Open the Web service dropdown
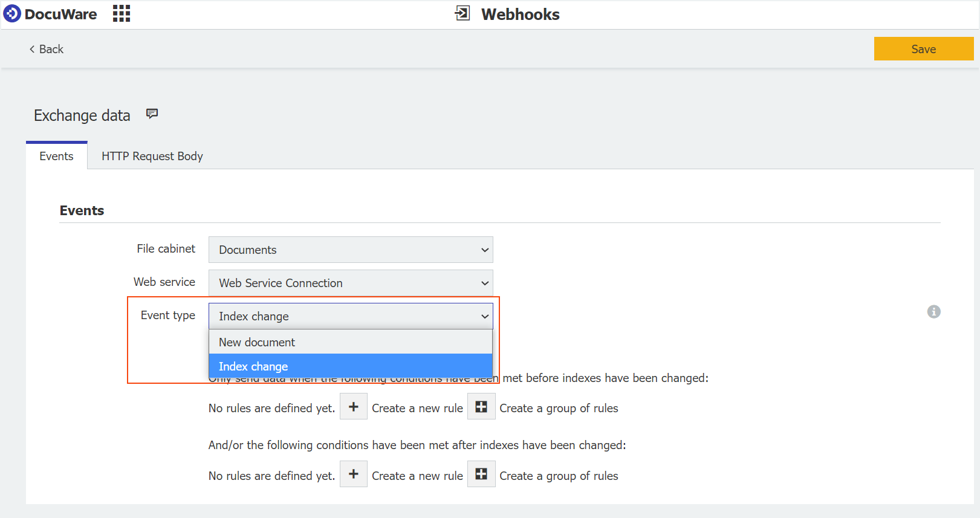Viewport: 980px width, 518px height. coord(351,283)
